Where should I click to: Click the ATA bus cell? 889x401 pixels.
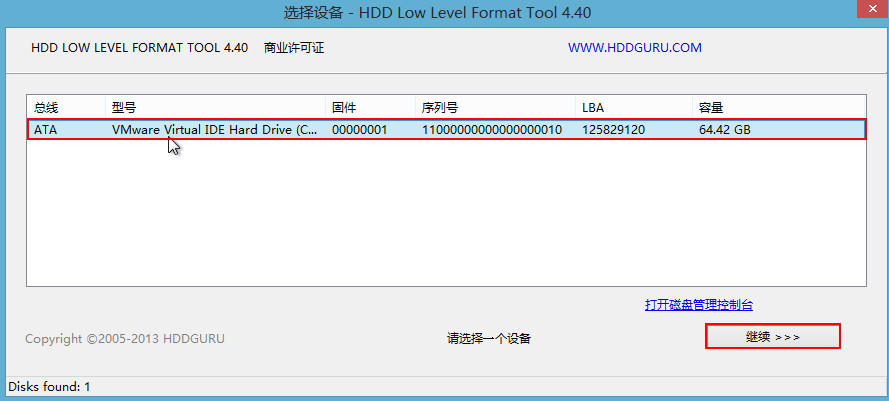pos(45,130)
